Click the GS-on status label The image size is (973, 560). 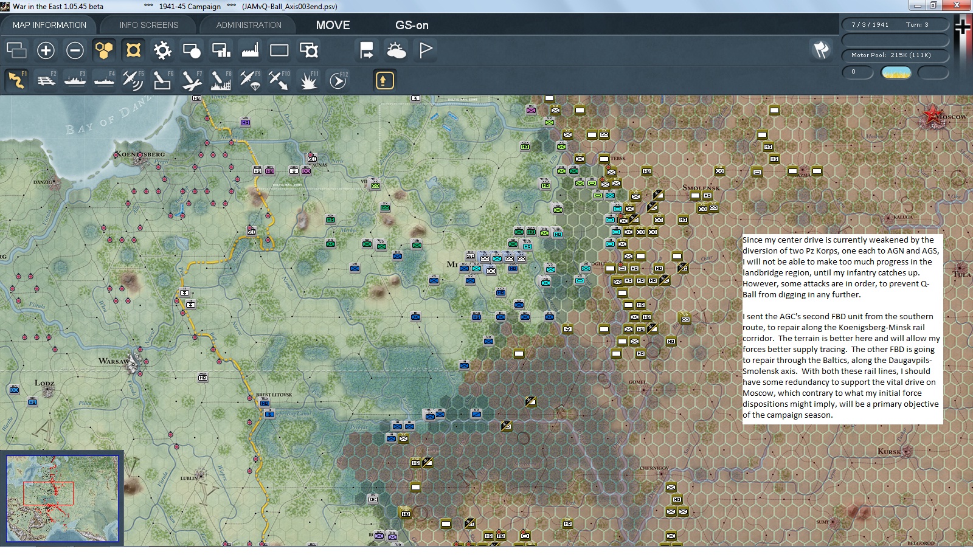pos(412,25)
